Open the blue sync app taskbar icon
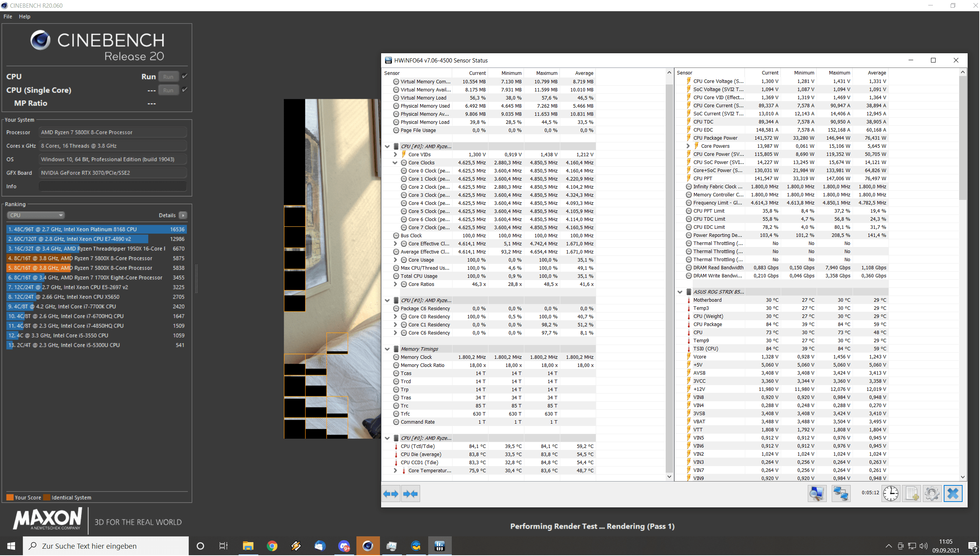The image size is (980, 556). coord(415,546)
